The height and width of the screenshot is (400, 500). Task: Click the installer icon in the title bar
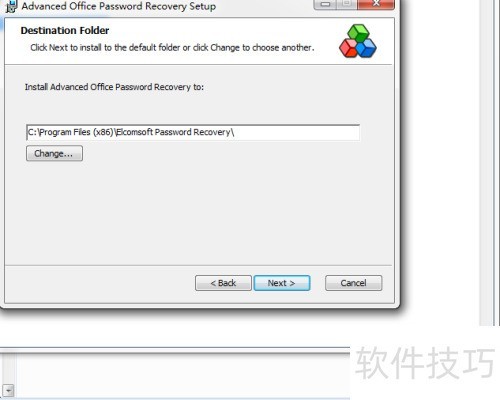click(11, 6)
